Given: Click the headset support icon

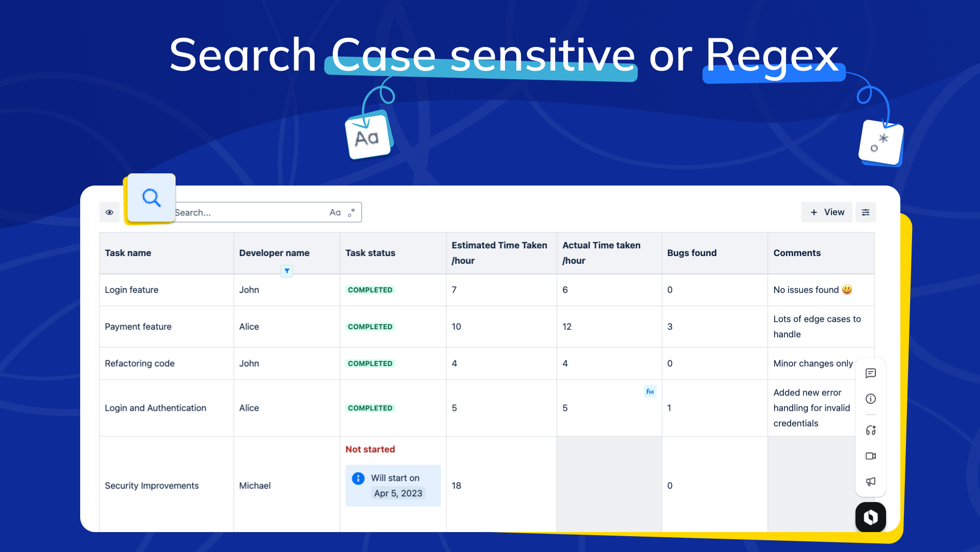Looking at the screenshot, I should 871,430.
